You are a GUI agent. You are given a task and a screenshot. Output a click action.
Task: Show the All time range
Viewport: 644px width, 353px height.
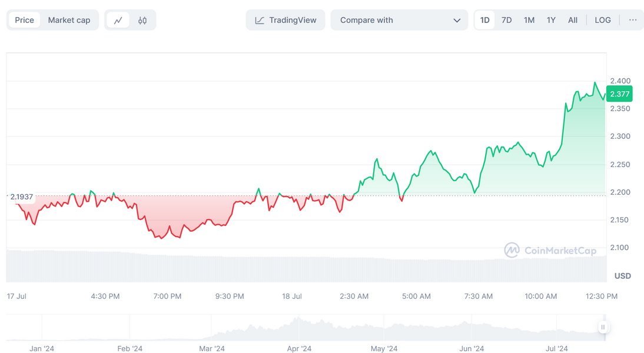[x=573, y=20]
